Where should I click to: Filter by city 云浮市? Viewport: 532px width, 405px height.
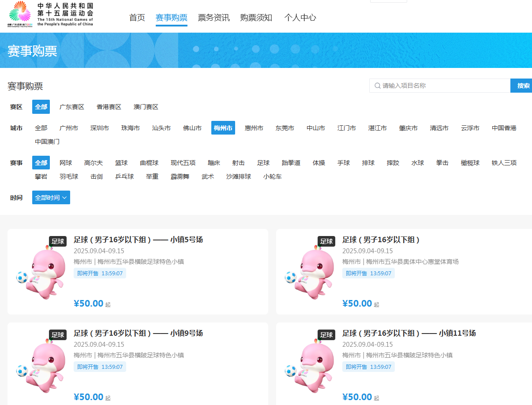[x=470, y=128]
